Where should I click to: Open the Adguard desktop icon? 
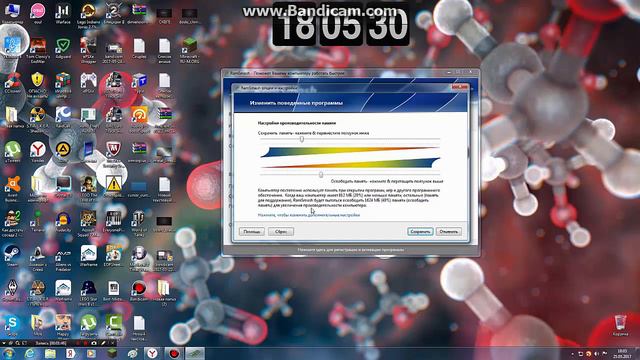pos(62,49)
